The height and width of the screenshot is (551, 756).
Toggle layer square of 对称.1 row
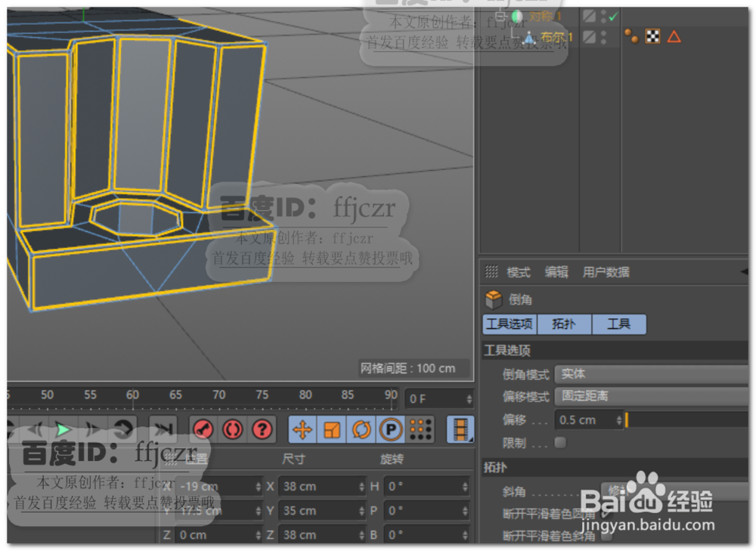pyautogui.click(x=589, y=16)
